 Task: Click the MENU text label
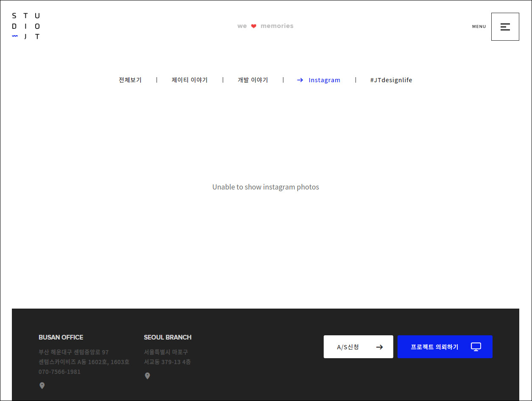479,27
